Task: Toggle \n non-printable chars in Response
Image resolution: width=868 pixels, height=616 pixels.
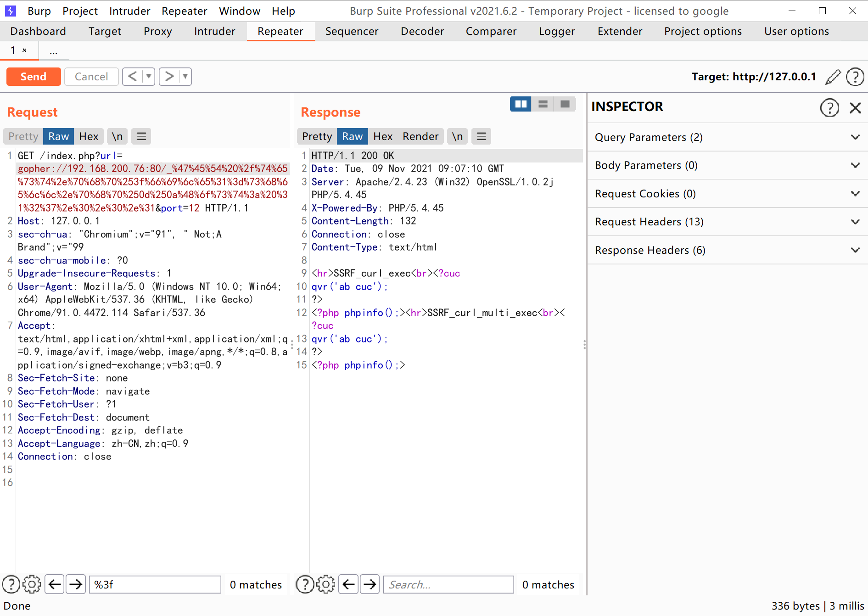Action: coord(458,136)
